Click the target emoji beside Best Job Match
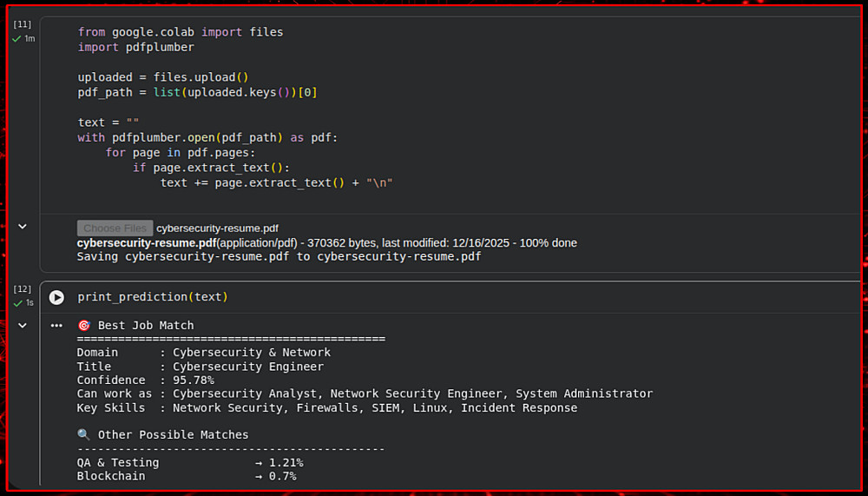The width and height of the screenshot is (868, 496). (84, 326)
